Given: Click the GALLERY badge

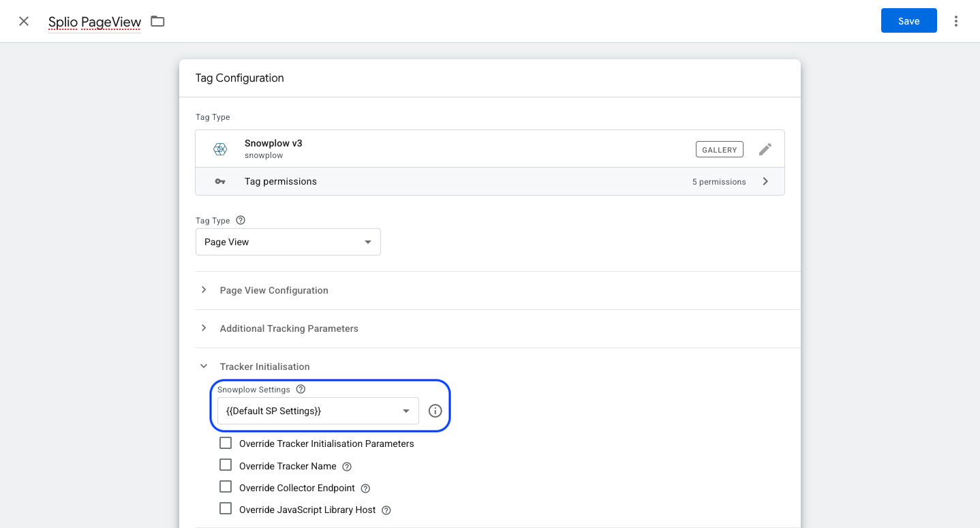Looking at the screenshot, I should coord(720,150).
